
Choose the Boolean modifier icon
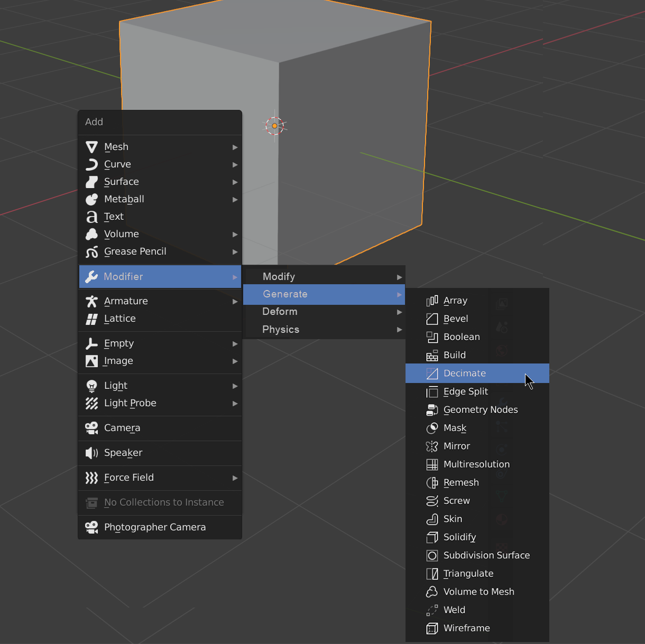pyautogui.click(x=432, y=337)
